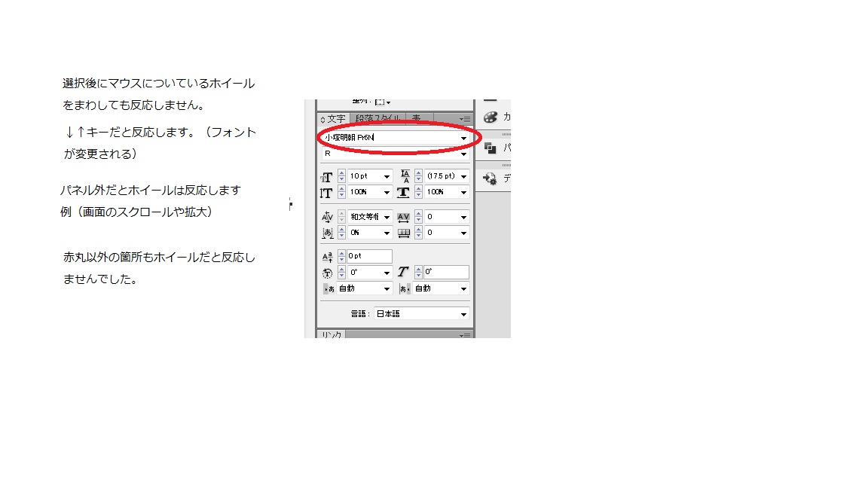The height and width of the screenshot is (488, 868).
Task: Increase leading with stepper up arrow
Action: pos(418,173)
